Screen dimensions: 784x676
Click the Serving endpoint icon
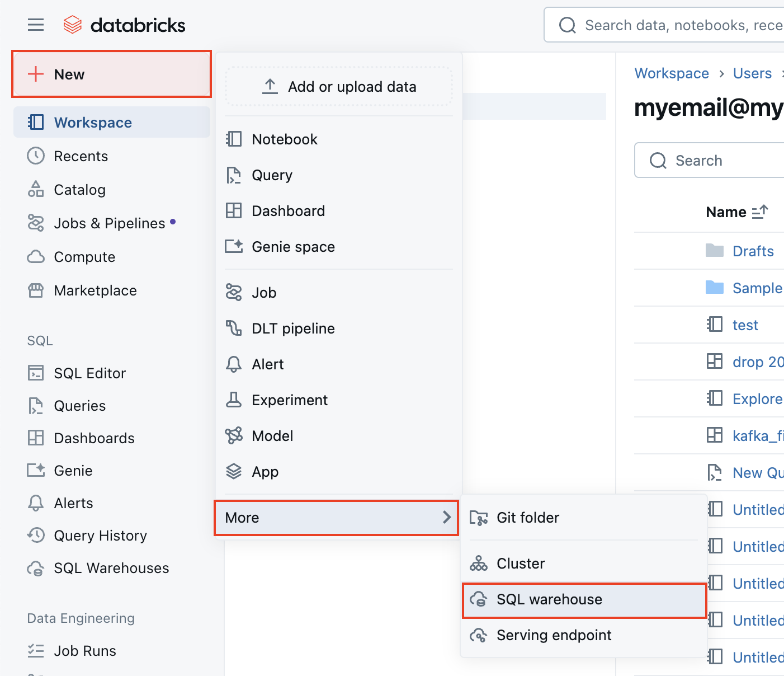[x=479, y=635]
